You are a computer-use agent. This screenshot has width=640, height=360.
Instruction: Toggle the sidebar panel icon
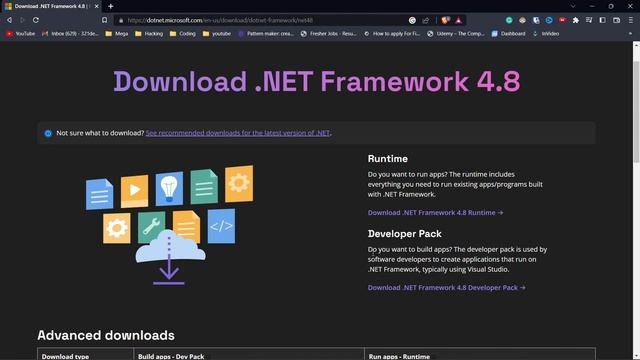click(x=602, y=20)
